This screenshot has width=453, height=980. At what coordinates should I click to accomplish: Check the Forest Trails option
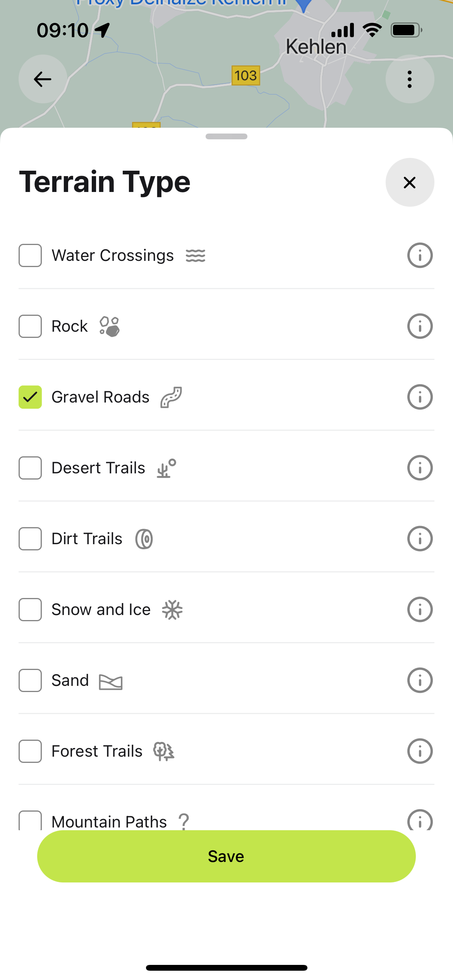[30, 751]
